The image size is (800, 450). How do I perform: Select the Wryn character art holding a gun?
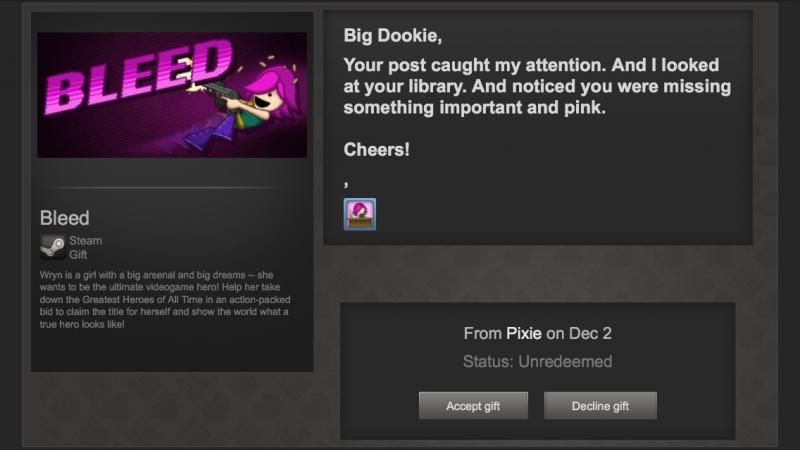click(x=244, y=105)
